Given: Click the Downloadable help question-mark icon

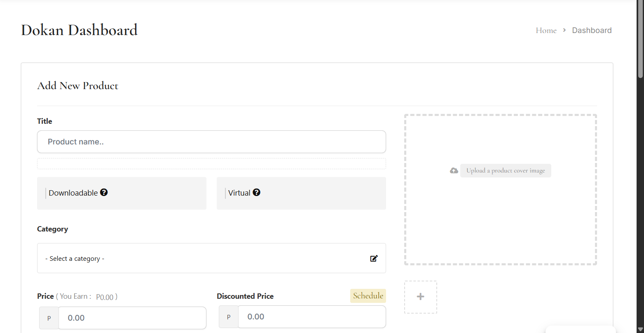Looking at the screenshot, I should pyautogui.click(x=104, y=192).
